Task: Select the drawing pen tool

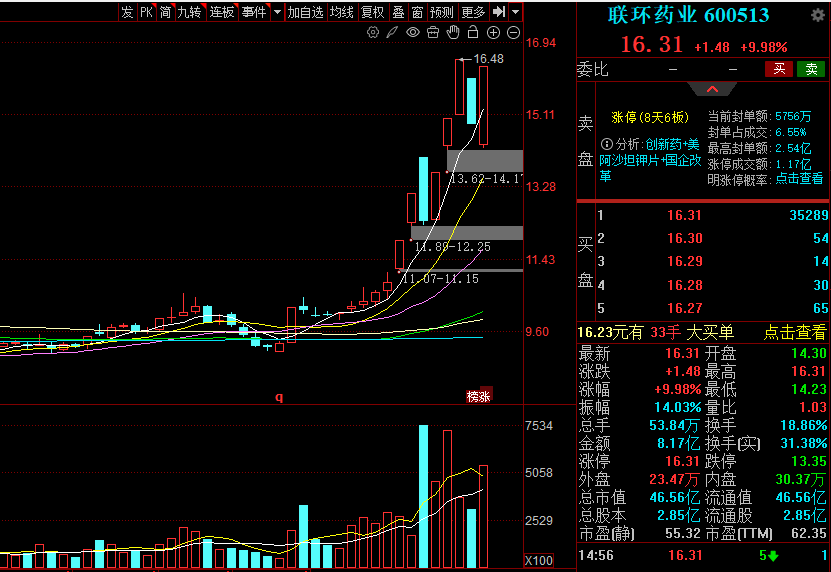Action: point(392,33)
